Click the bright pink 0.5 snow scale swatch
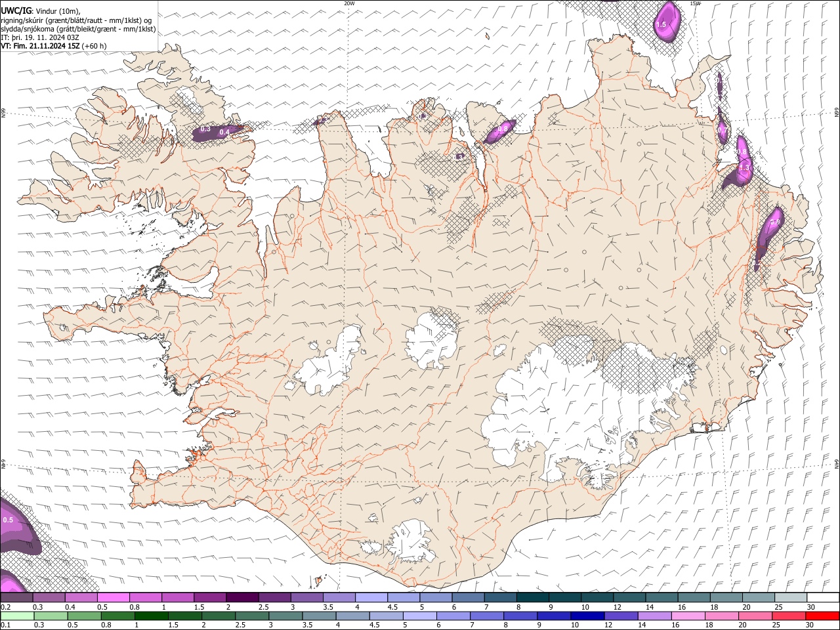The height and width of the screenshot is (630, 840). click(114, 597)
